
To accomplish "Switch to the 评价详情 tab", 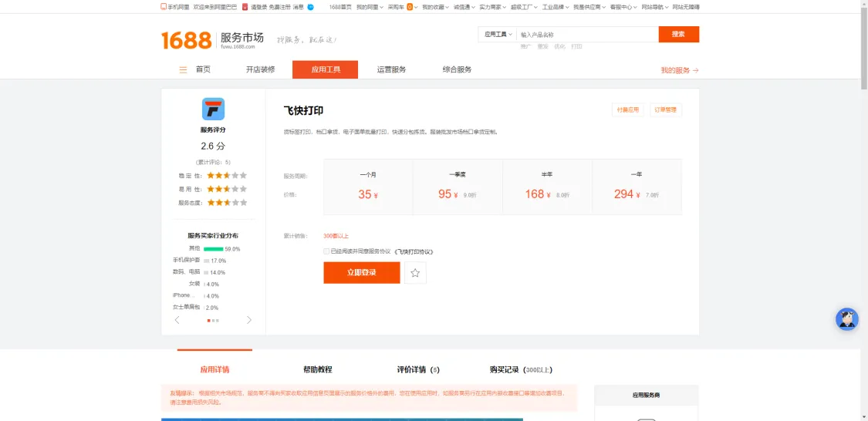I will click(418, 369).
